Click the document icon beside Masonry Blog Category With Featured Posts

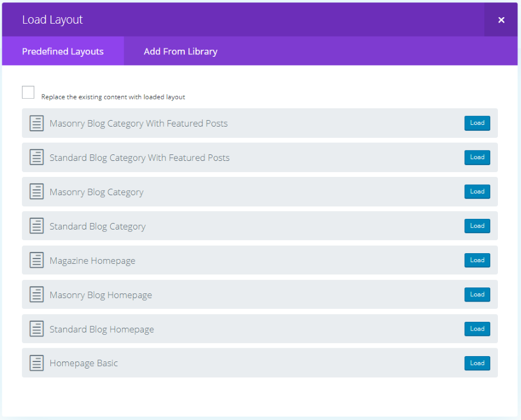point(37,123)
